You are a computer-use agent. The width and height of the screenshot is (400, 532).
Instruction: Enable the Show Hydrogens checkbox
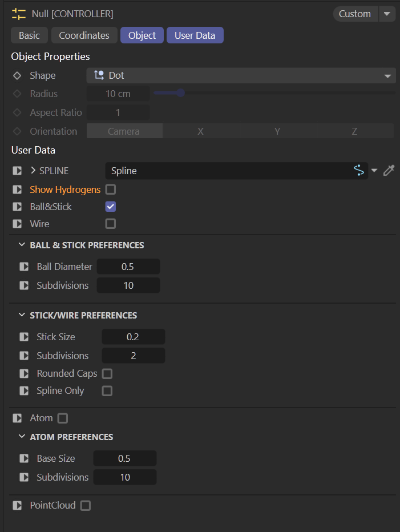click(x=111, y=190)
